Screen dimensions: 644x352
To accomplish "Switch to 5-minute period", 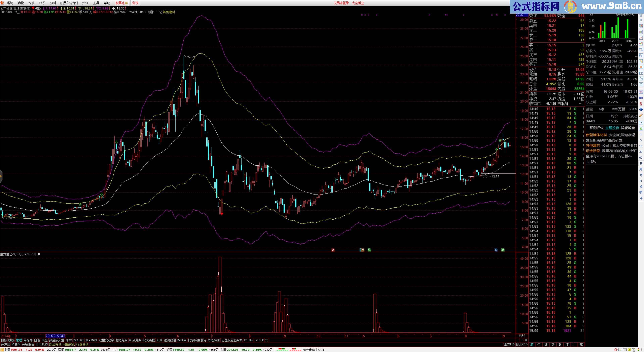I will 641,140.
